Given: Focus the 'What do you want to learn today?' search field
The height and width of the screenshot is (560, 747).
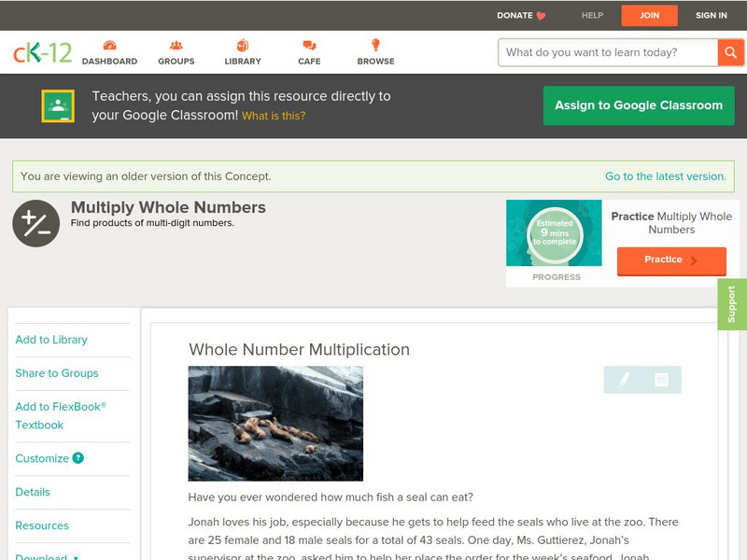Looking at the screenshot, I should pos(608,52).
